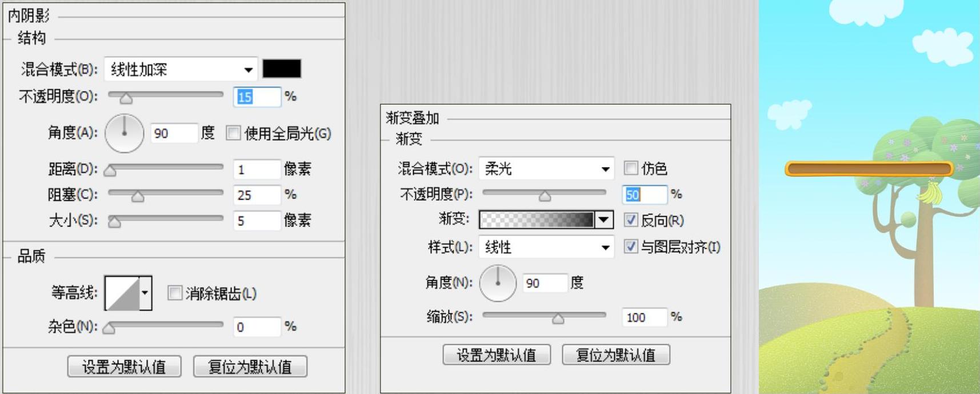This screenshot has width=980, height=394.
Task: Click the Gradient Overlay opacity slider
Action: [544, 194]
